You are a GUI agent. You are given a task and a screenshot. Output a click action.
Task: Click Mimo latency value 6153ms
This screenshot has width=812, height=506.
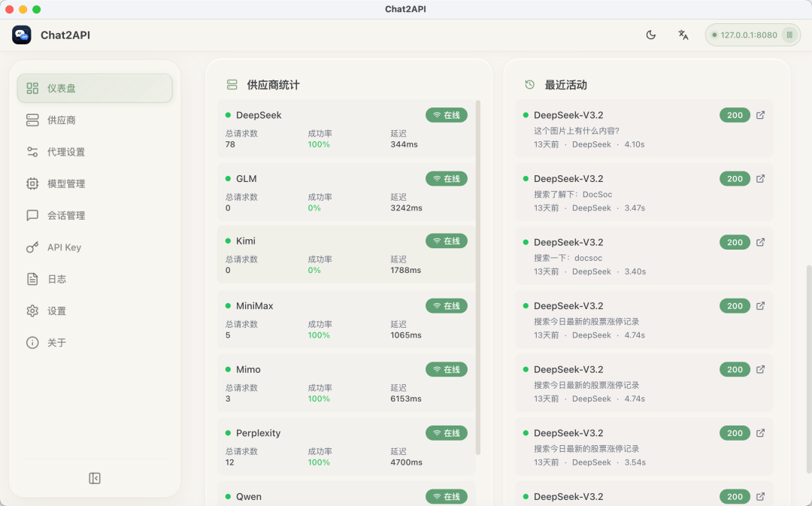(x=405, y=398)
